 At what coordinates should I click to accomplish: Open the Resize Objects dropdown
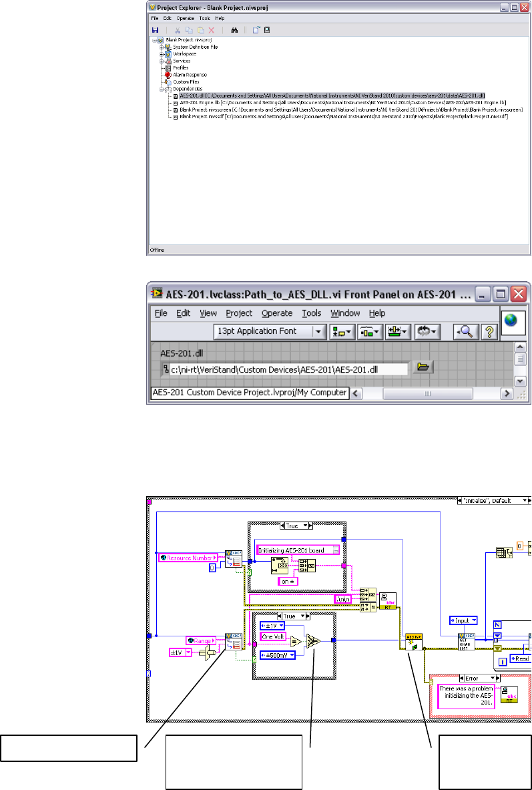coord(398,331)
